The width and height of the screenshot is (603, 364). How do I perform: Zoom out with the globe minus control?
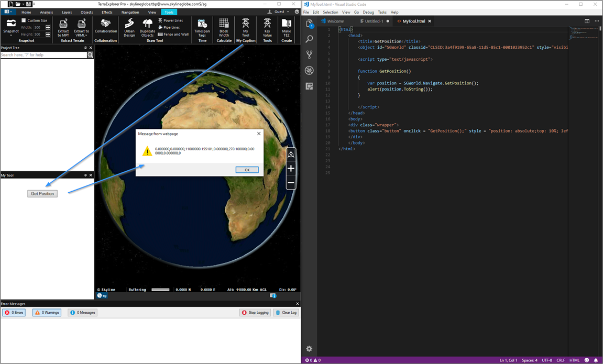click(291, 183)
